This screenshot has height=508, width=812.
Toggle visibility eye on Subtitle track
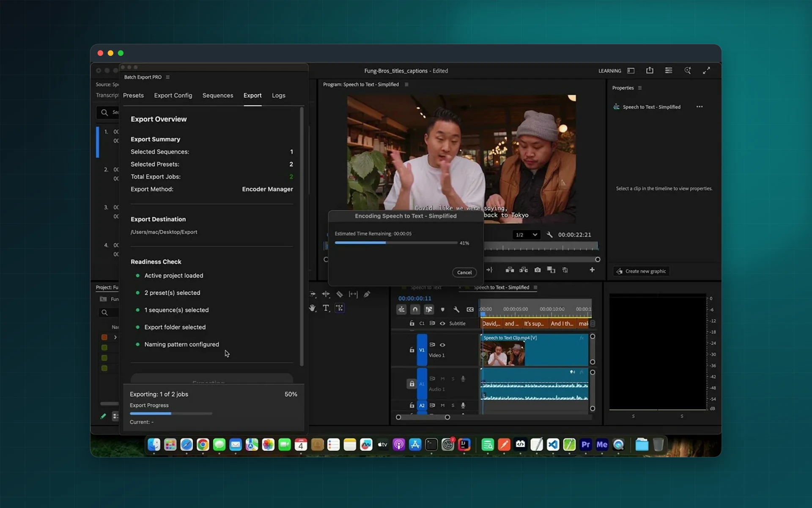tap(442, 323)
